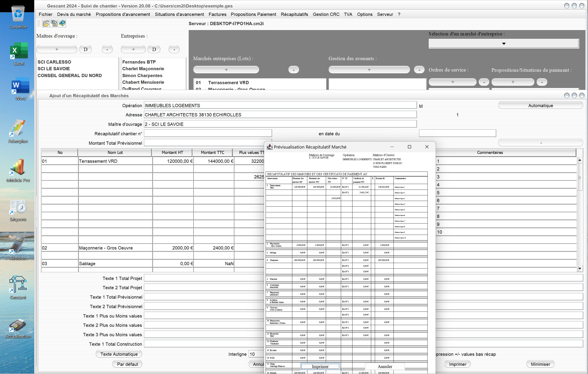
Task: Click the lots table scrollbar up arrow
Action: pos(580,160)
